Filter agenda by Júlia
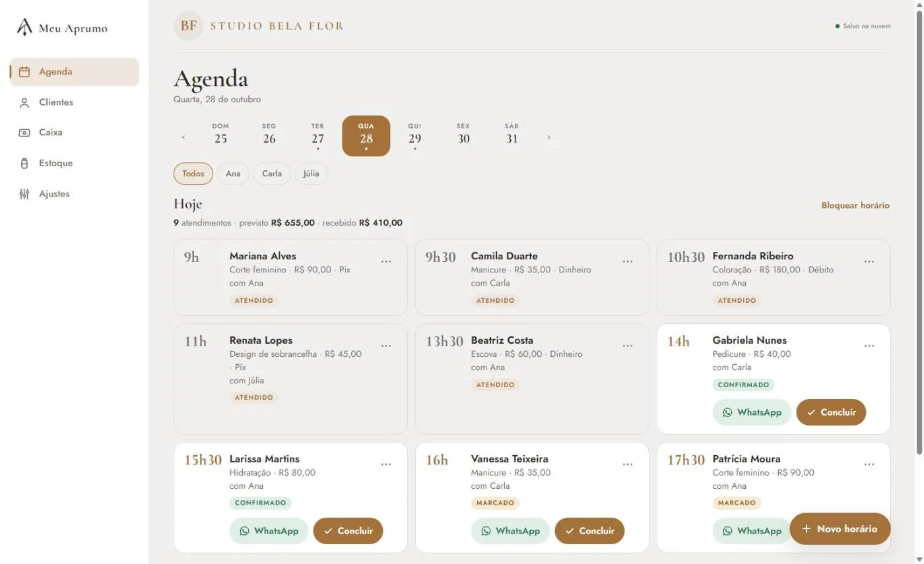This screenshot has height=564, width=924. pos(311,173)
